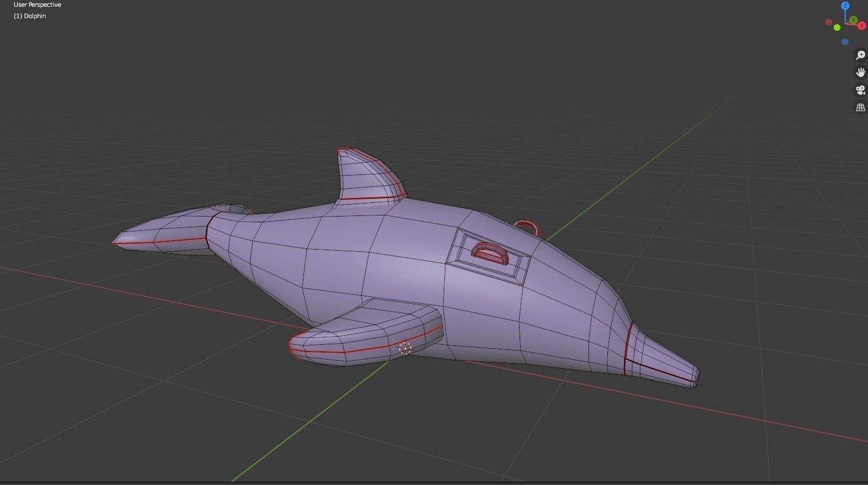
Task: Click the magnifier zoom view icon
Action: click(860, 55)
